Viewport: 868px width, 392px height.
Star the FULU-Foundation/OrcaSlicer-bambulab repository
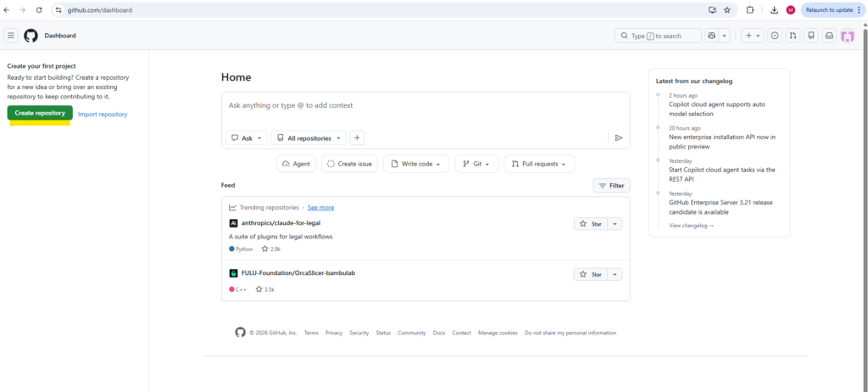coord(591,274)
